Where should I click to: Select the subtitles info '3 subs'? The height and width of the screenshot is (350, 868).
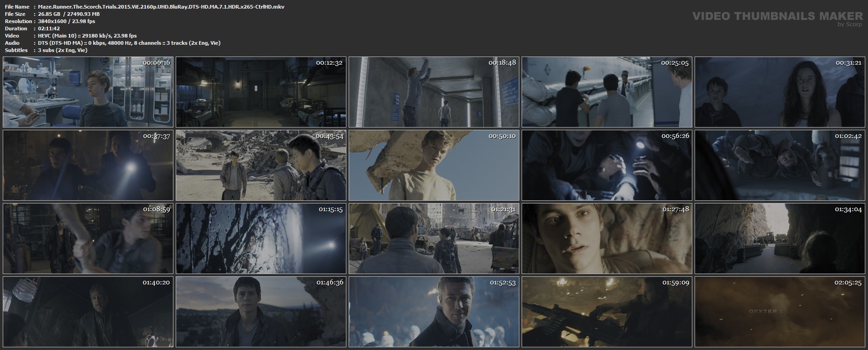coord(63,50)
